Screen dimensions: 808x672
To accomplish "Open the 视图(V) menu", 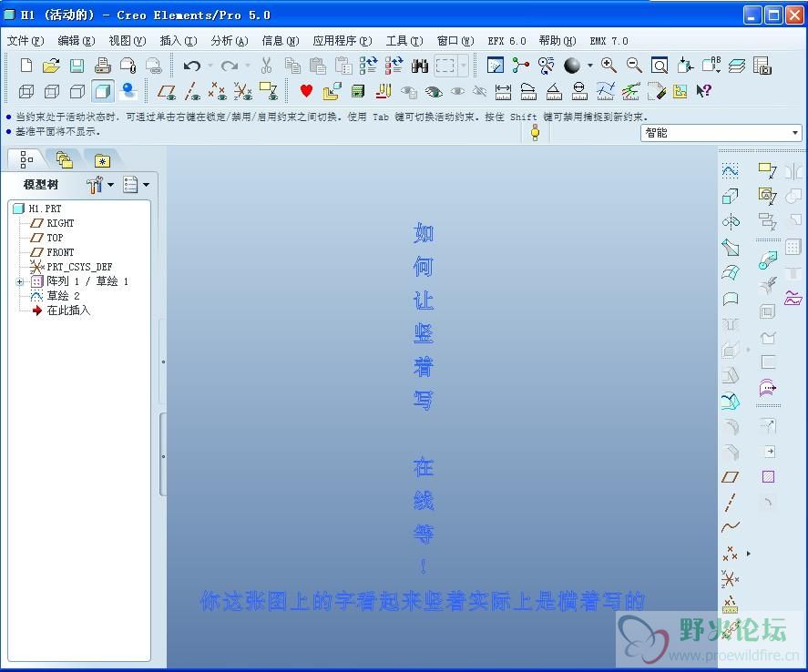I will (128, 41).
